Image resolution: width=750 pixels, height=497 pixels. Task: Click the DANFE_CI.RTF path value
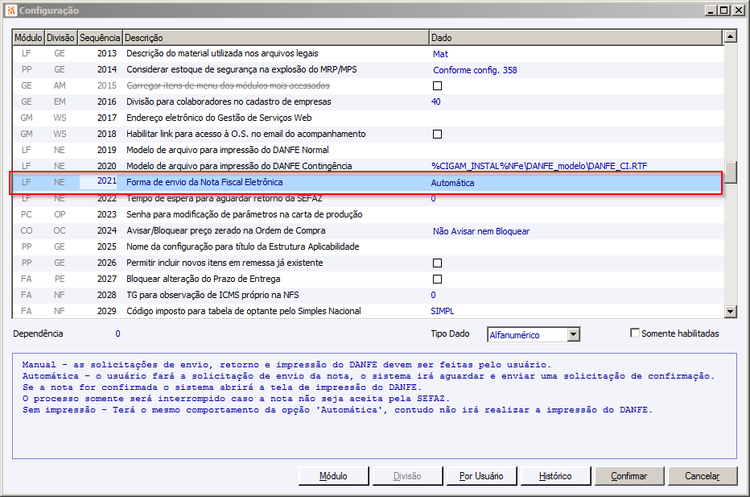(x=539, y=166)
